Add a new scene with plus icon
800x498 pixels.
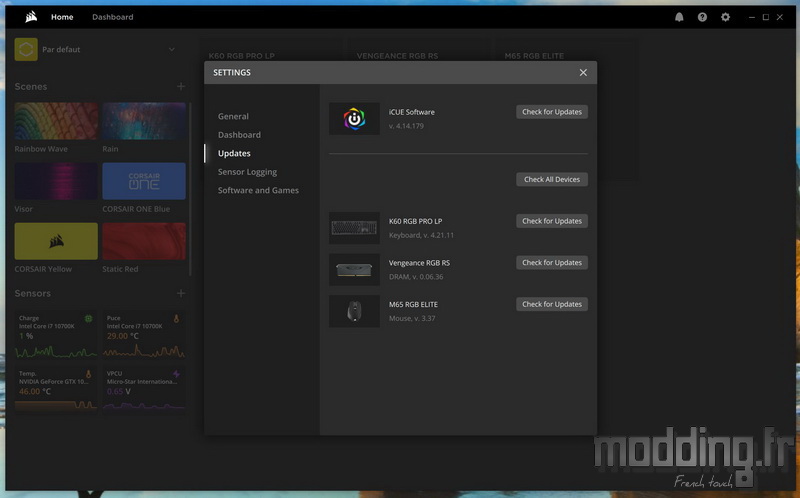coord(181,87)
